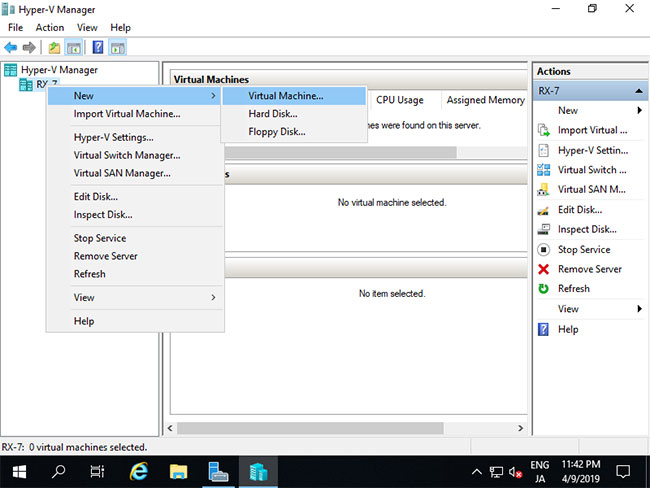Expand View submenu arrow in context menu

213,298
